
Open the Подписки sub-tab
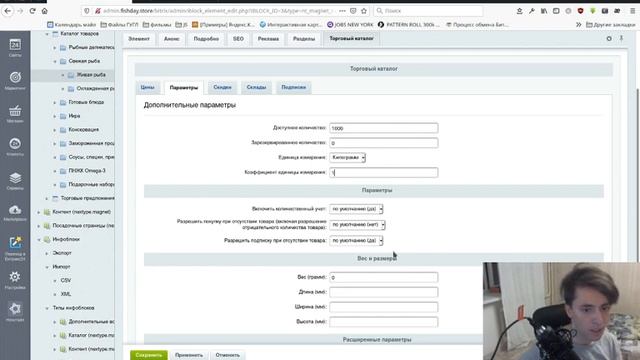[x=293, y=87]
